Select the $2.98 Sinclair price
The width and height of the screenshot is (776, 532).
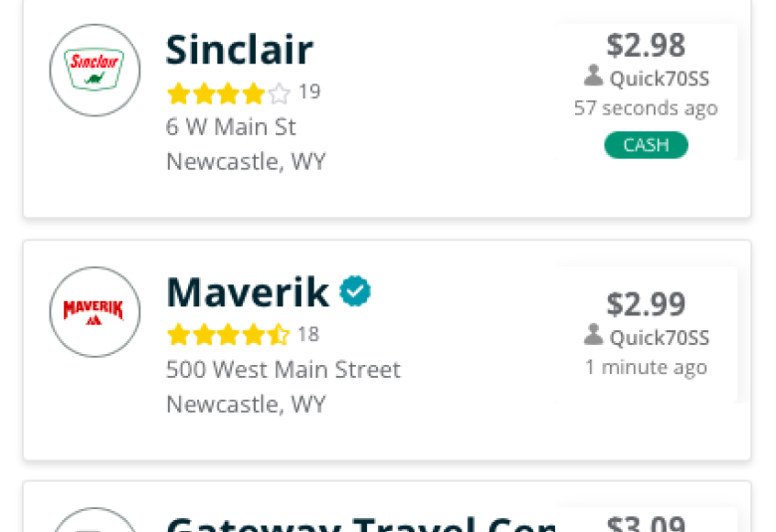point(646,45)
